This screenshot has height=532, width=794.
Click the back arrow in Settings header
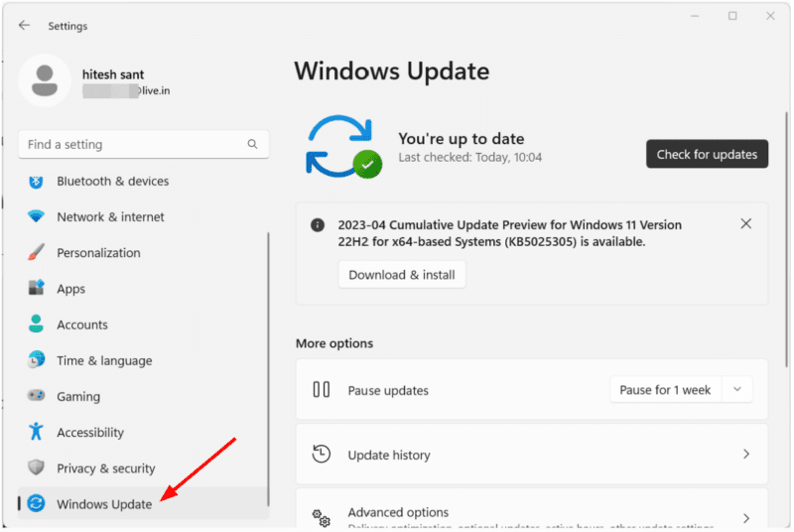coord(24,25)
